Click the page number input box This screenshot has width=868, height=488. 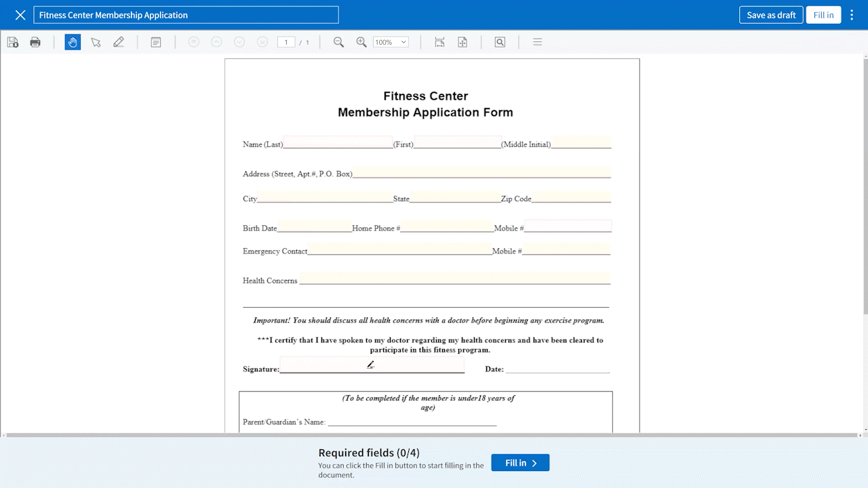tap(286, 42)
